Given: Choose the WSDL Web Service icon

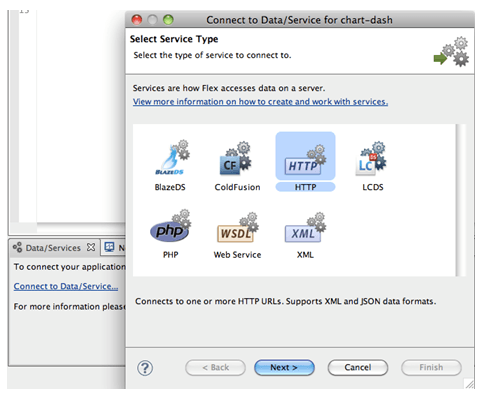Looking at the screenshot, I should 237,227.
